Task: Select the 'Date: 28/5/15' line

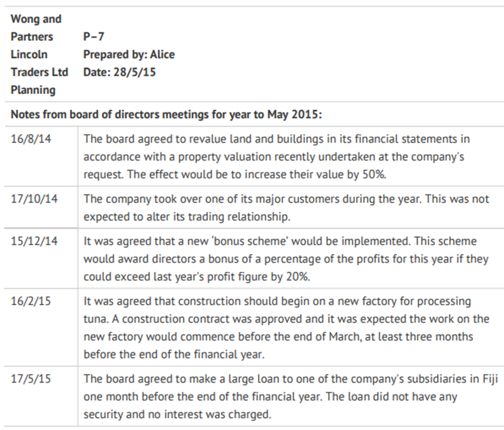Action: coord(119,72)
